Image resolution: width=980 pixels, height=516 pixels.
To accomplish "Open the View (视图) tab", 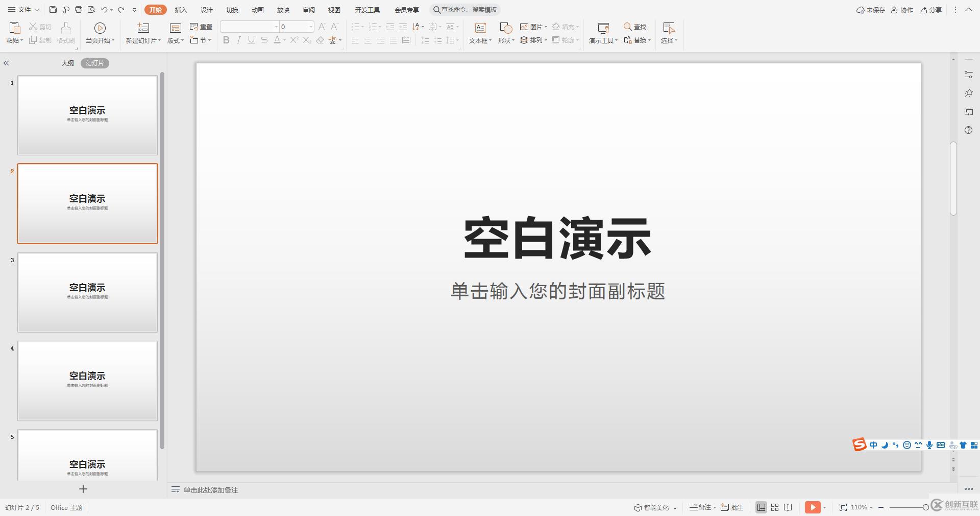I will click(334, 10).
